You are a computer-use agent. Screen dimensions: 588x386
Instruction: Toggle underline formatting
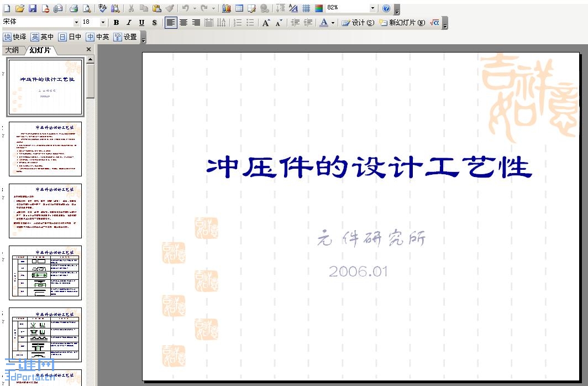point(141,23)
